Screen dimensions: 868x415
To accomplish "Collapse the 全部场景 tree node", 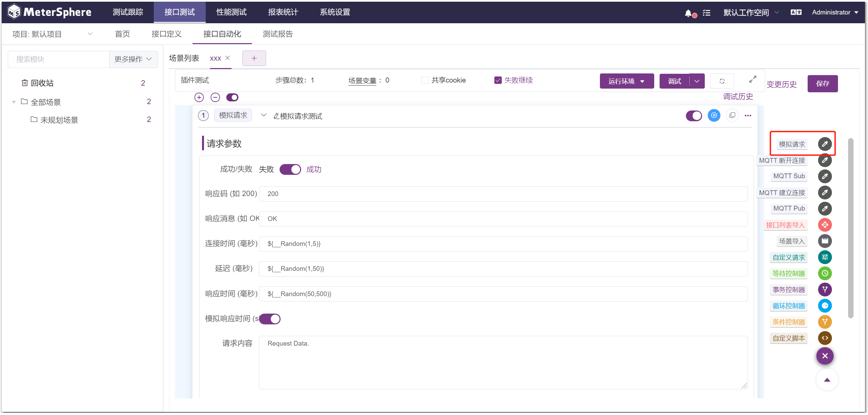I will tap(14, 102).
